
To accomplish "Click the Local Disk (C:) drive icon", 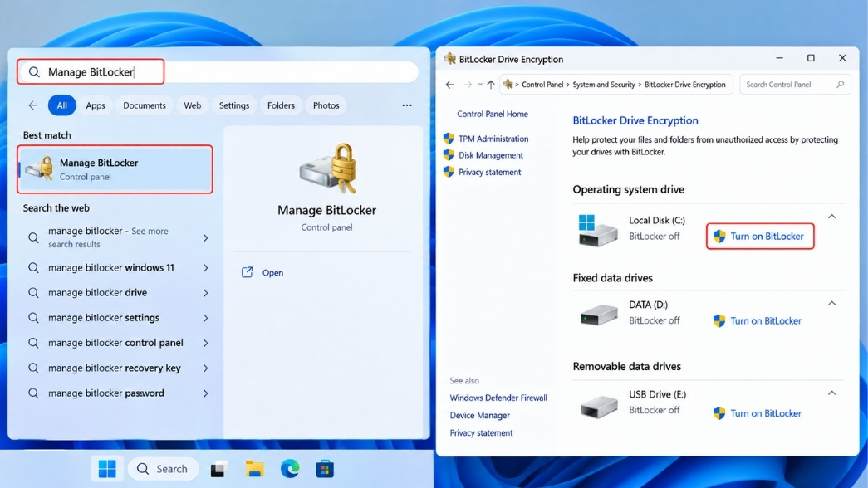I will (597, 230).
